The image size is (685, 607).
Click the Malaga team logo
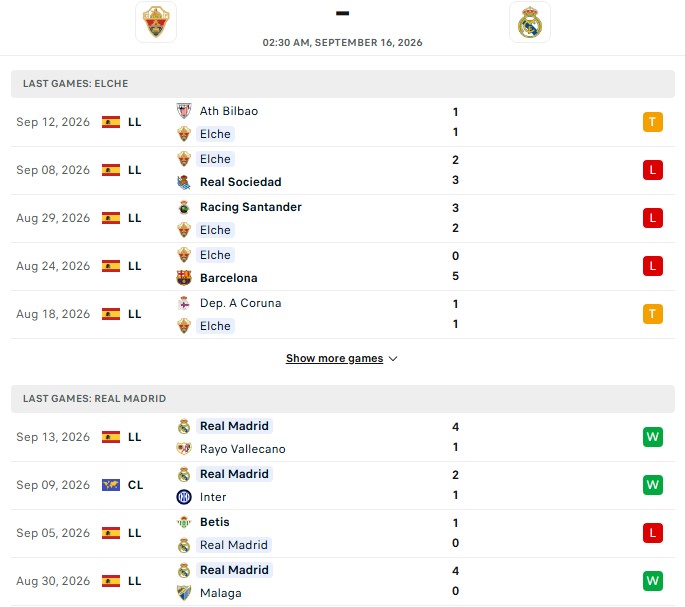pyautogui.click(x=184, y=593)
